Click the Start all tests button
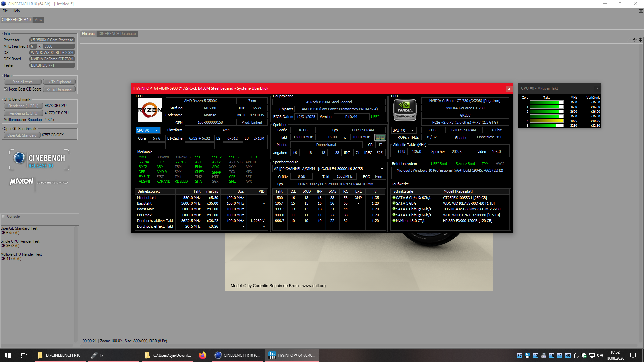The width and height of the screenshot is (644, 362). [x=22, y=82]
